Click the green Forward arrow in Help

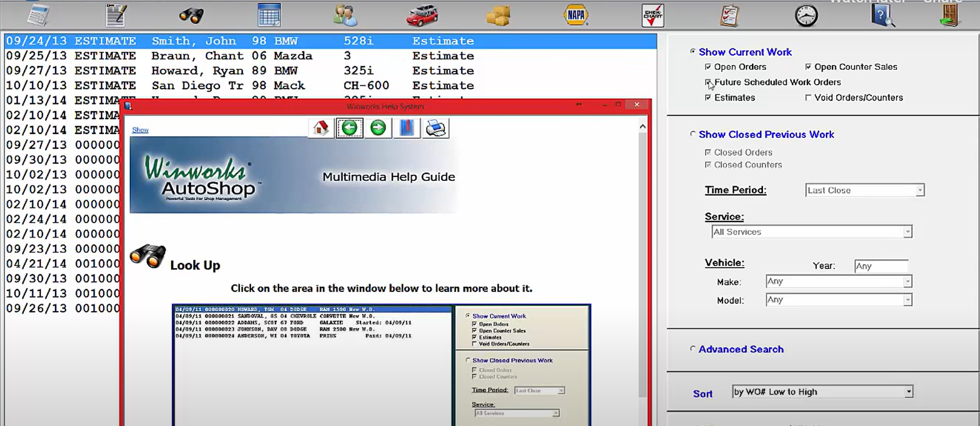(378, 128)
